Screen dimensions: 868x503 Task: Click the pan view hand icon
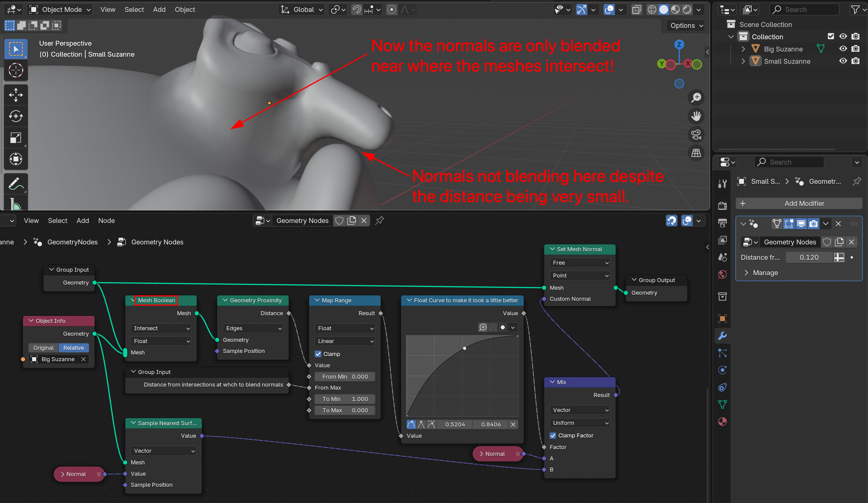point(696,116)
